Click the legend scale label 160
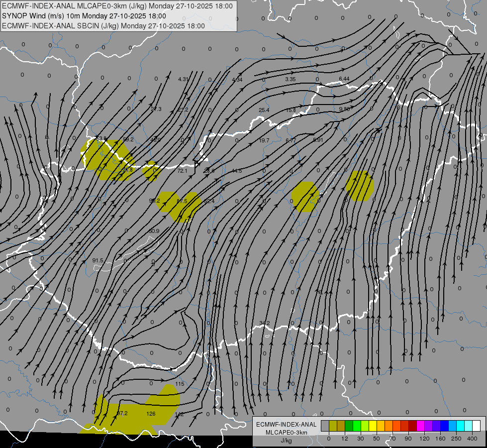Viewport: 487px width, 448px height. point(440,439)
